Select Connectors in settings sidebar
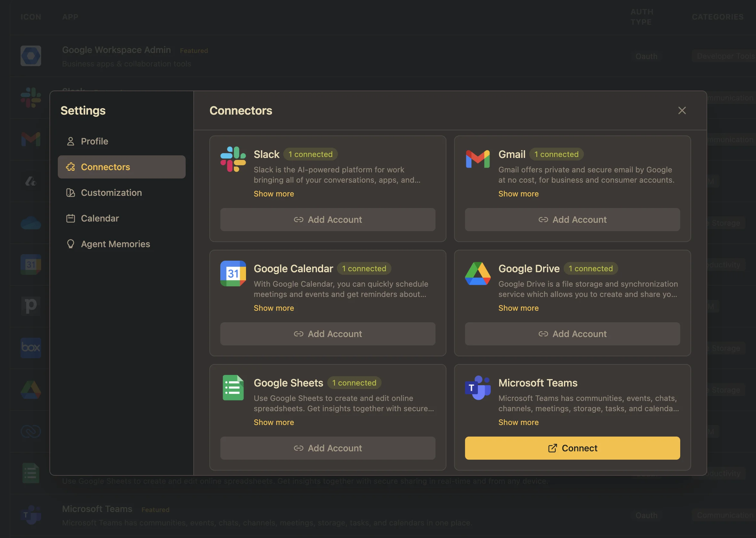The width and height of the screenshot is (756, 538). click(x=121, y=167)
